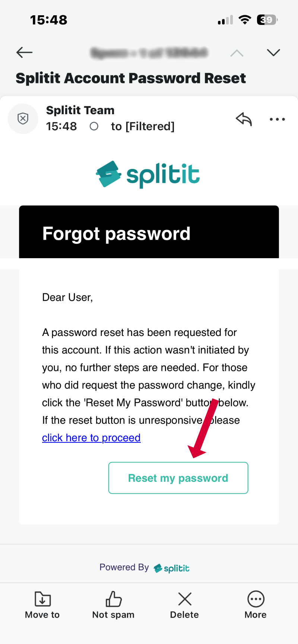Open the message options with the three-dot icon

click(277, 119)
